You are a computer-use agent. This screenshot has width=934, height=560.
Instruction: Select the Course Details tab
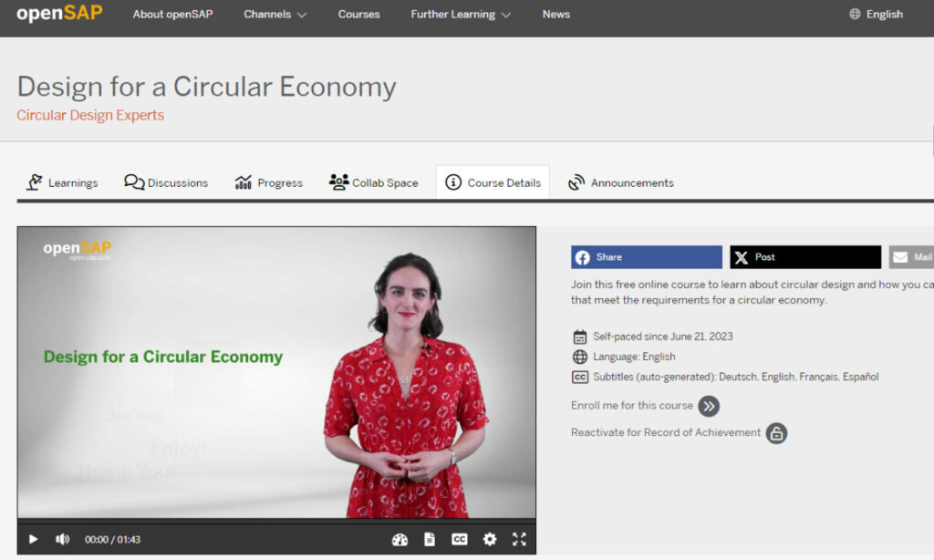coord(493,182)
